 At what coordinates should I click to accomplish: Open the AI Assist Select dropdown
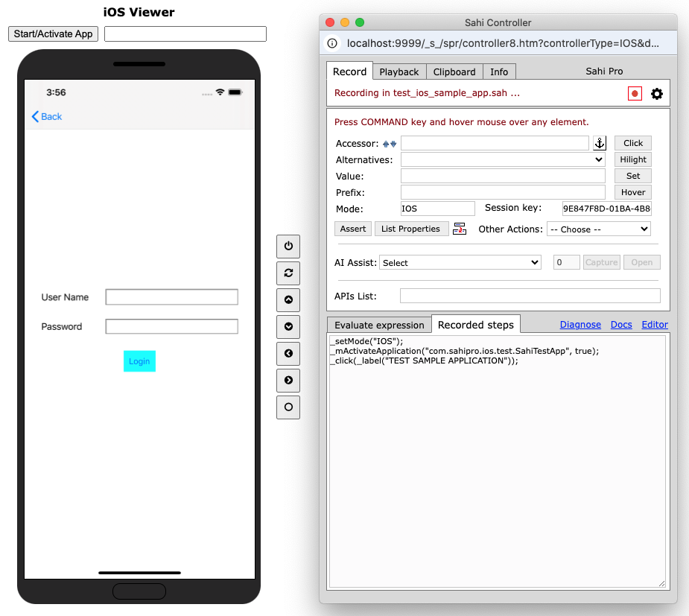460,263
